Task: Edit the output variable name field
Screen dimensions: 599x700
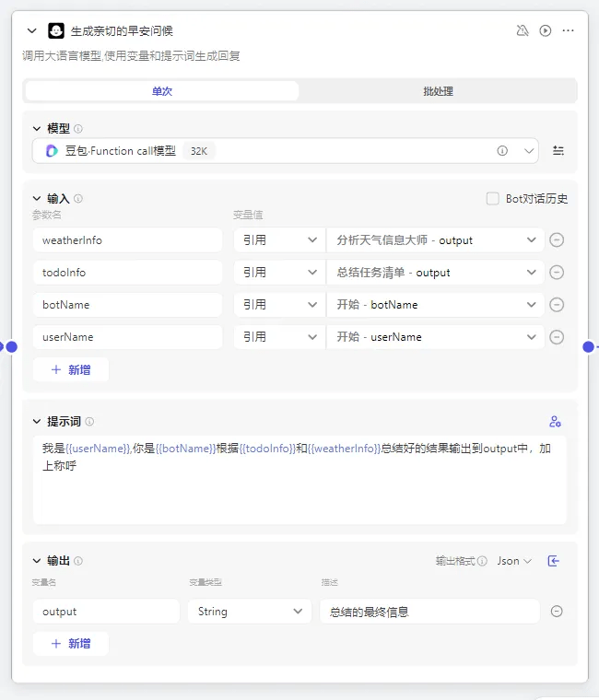Action: [106, 612]
